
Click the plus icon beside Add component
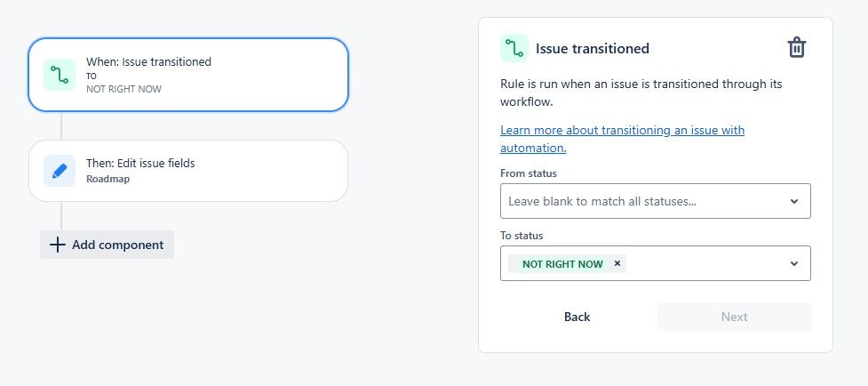(x=58, y=245)
